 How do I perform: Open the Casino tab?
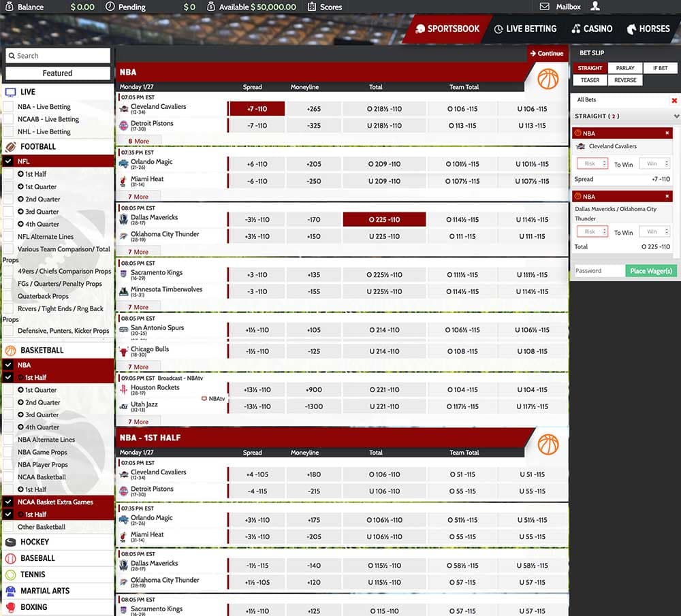pyautogui.click(x=592, y=29)
